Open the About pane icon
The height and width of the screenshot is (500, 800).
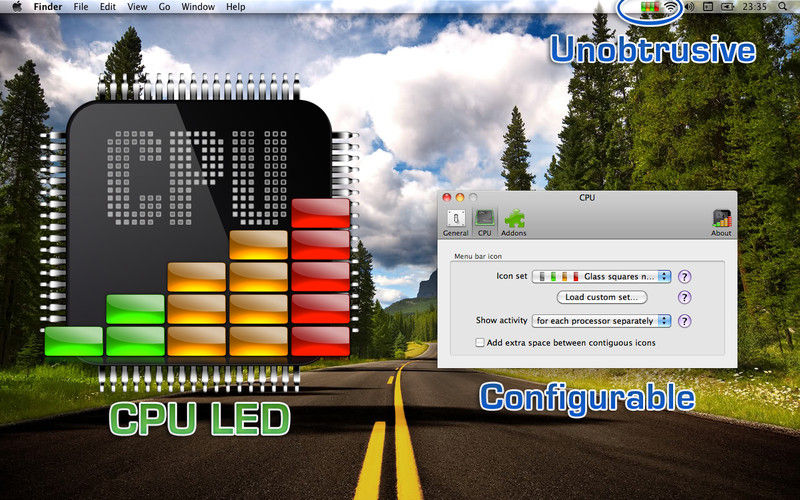721,223
